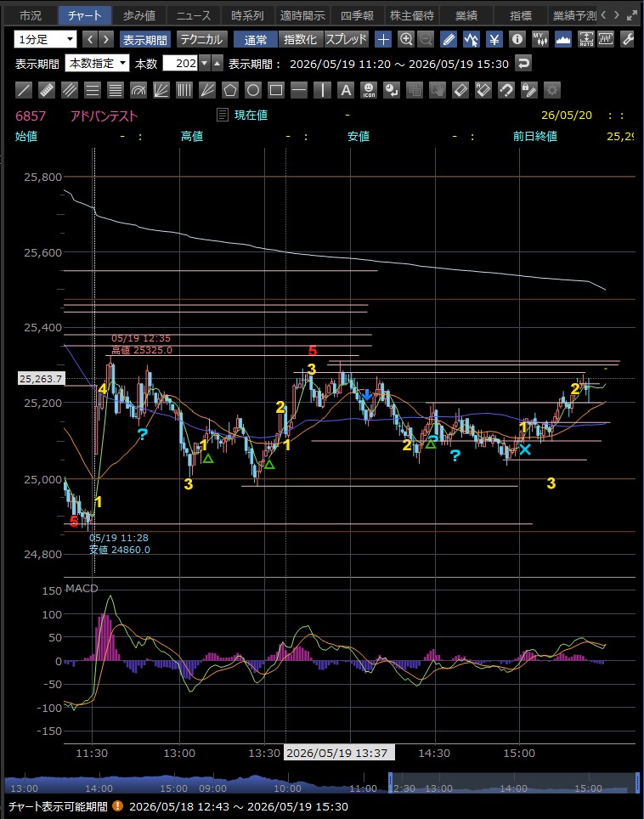Image resolution: width=644 pixels, height=819 pixels.
Task: Click the テクニカル button
Action: pyautogui.click(x=201, y=40)
